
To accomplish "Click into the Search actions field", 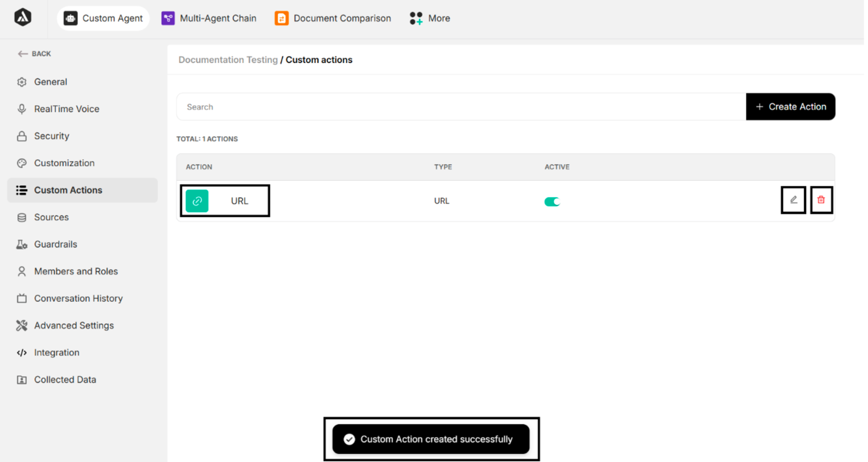I will click(461, 107).
